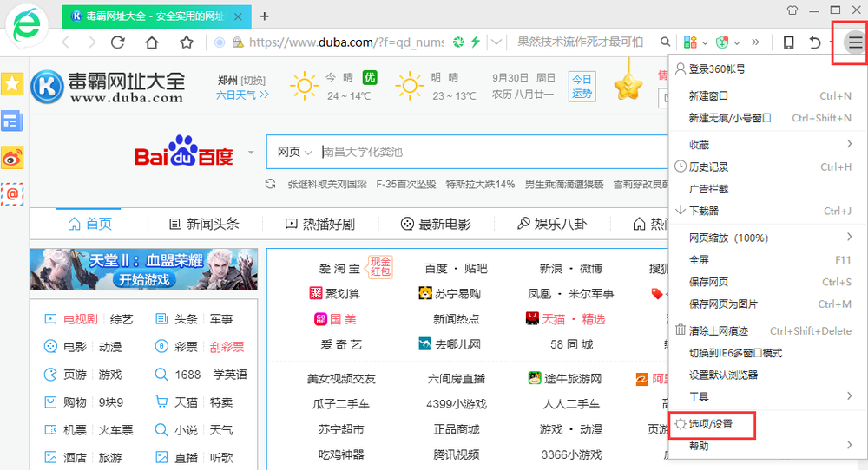Open the colorful extensions grid icon
Viewport: 868px width, 470px height.
(690, 42)
